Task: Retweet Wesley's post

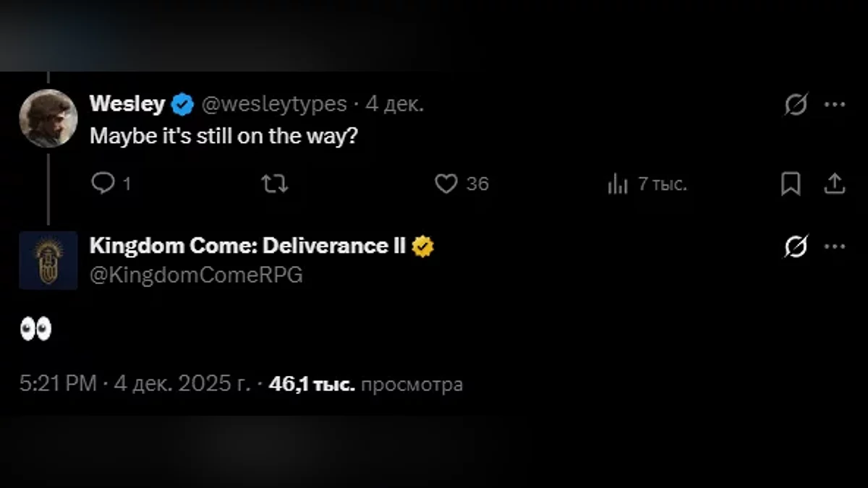Action: (x=274, y=184)
